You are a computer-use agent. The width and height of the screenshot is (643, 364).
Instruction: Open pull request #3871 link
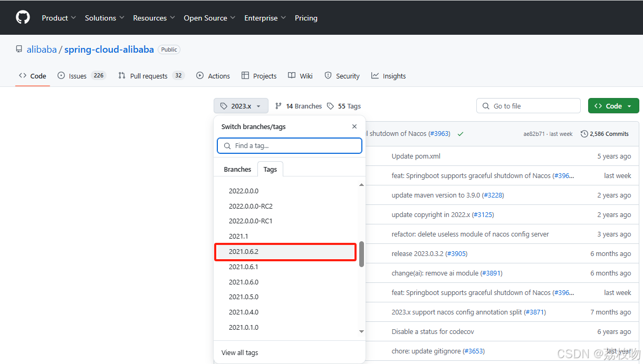coord(535,312)
